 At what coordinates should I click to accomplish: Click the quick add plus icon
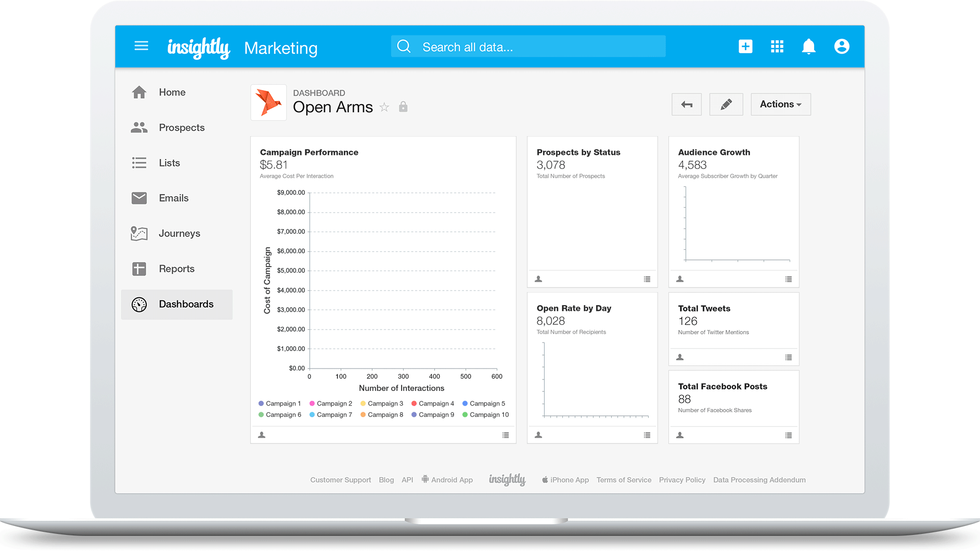(x=745, y=46)
